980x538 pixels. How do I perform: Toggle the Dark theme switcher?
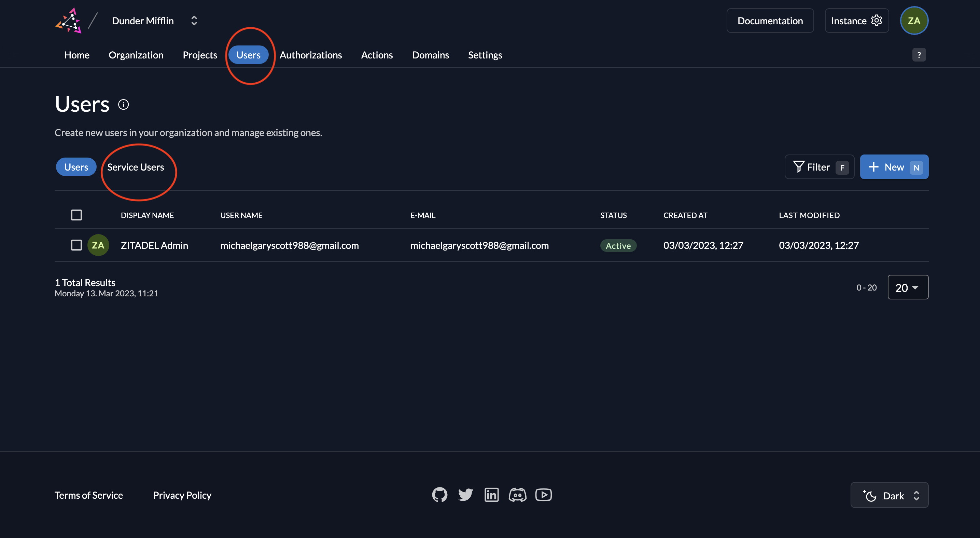coord(889,495)
